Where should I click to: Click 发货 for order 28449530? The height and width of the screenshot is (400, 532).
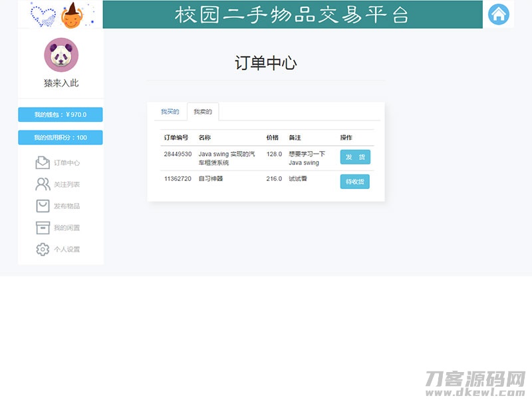[355, 158]
